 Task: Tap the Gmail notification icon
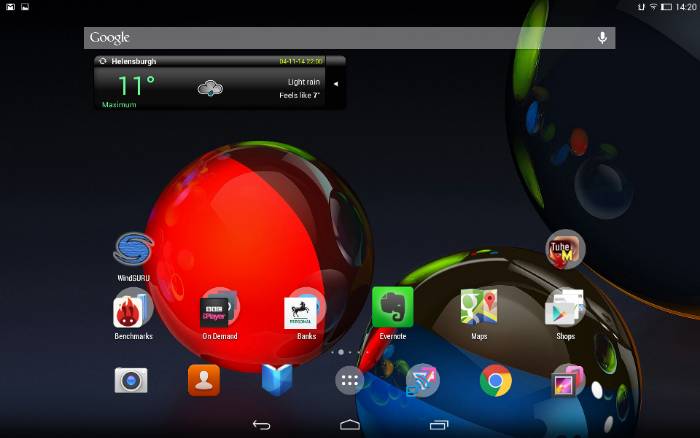[x=10, y=7]
